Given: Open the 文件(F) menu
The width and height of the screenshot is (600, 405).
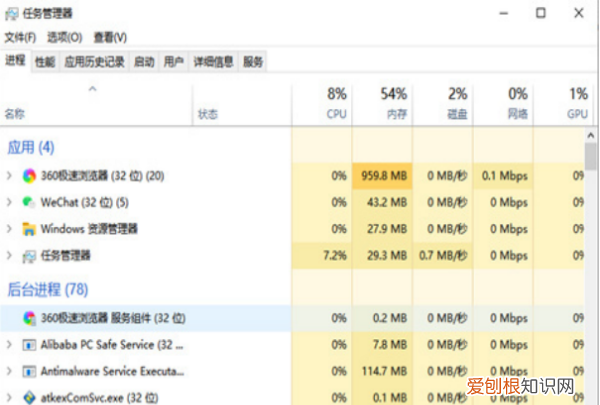Looking at the screenshot, I should coord(20,38).
